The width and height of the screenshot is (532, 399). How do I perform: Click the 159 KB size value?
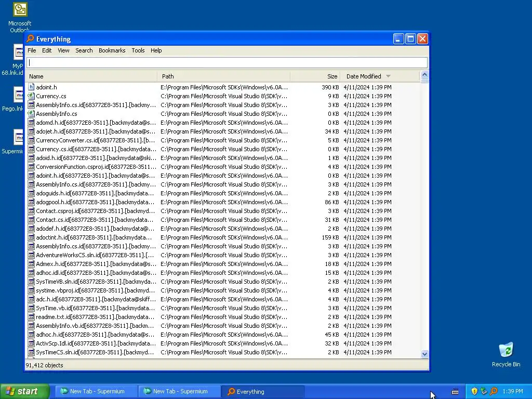(x=330, y=237)
